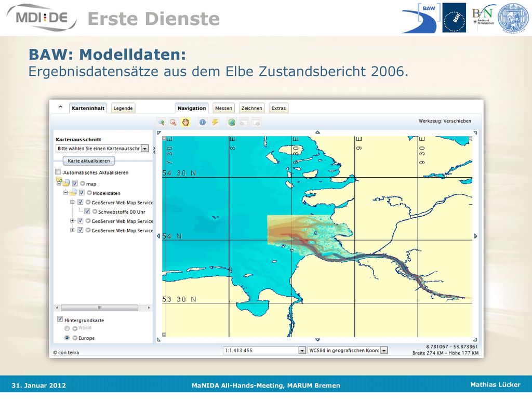Click the folder icon of the map node
This screenshot has width=532, height=399.
pos(66,183)
